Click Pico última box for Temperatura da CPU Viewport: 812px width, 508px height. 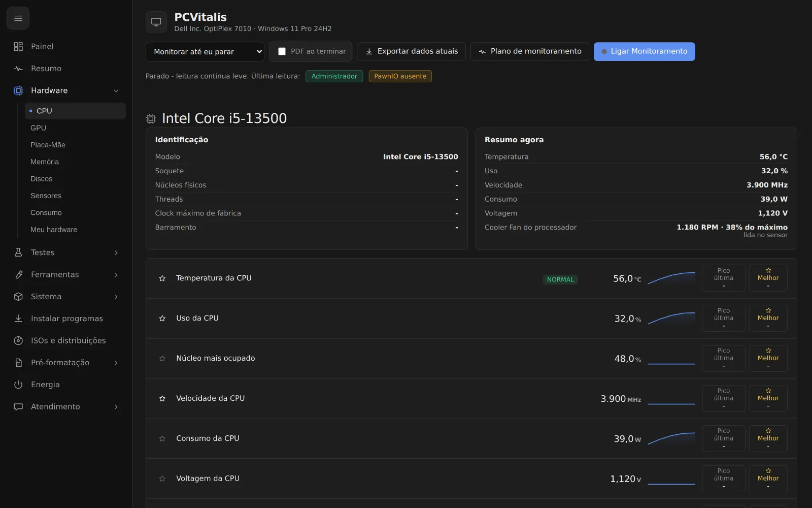tap(724, 278)
